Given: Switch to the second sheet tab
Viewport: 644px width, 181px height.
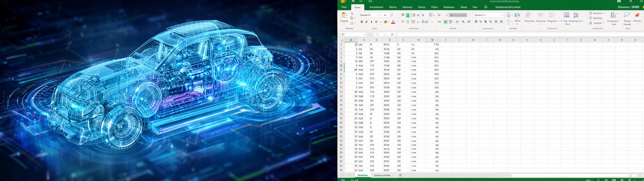Looking at the screenshot, I should coord(382,175).
